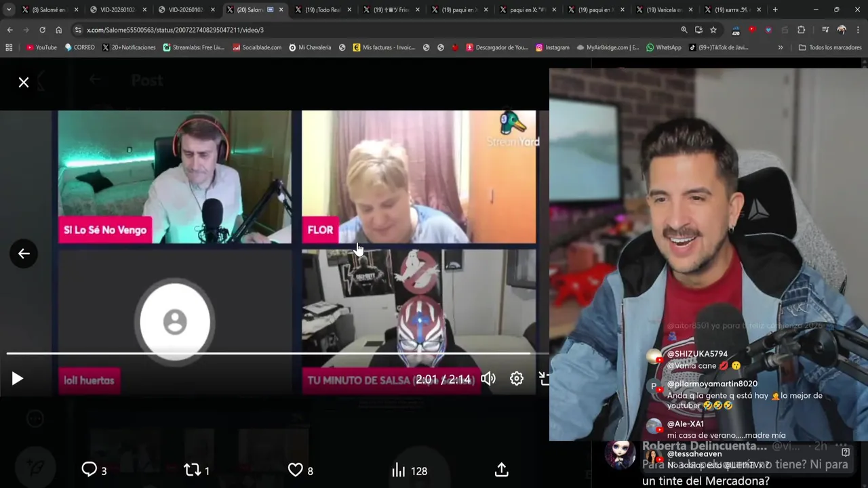The image size is (868, 488).
Task: Reload the page in browser
Action: pos(42,30)
